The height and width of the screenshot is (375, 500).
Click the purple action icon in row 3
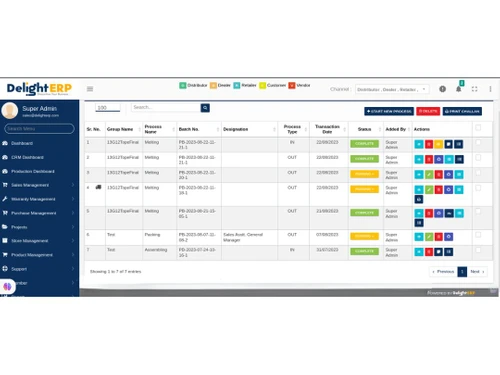coord(449,174)
